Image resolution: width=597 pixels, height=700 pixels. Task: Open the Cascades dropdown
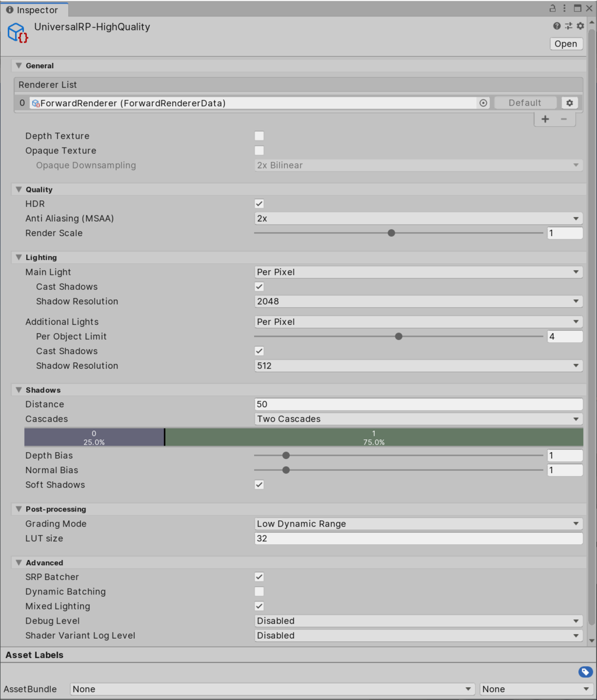tap(419, 419)
